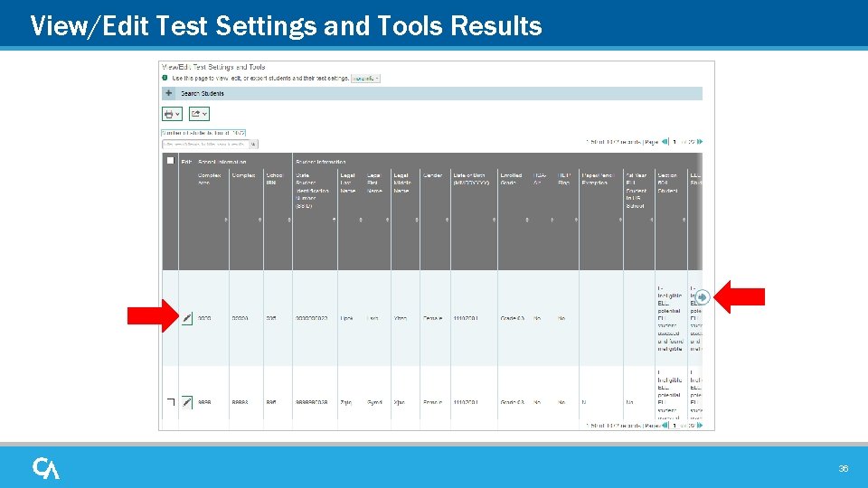Open the print options dropdown
This screenshot has height=488, width=868.
click(172, 114)
